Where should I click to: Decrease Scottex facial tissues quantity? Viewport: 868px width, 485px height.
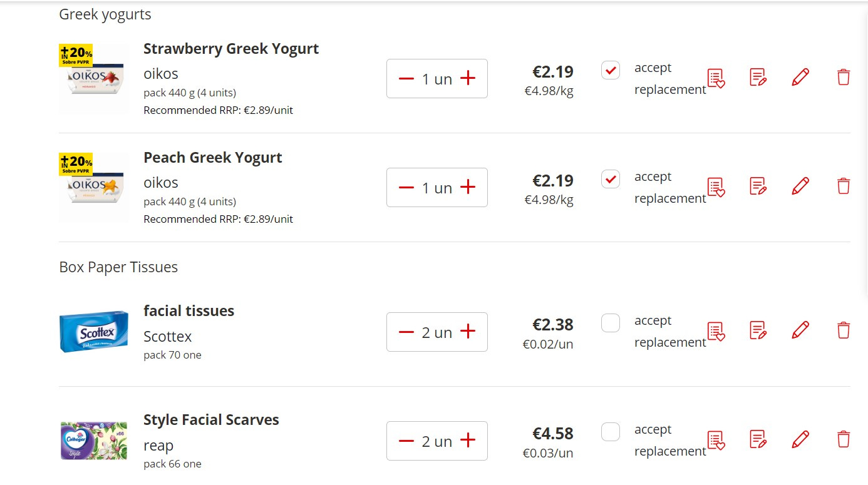click(x=406, y=332)
